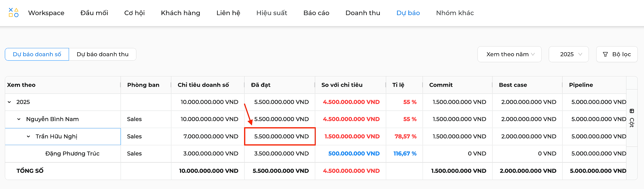This screenshot has width=644, height=189.
Task: Open the Cột columns side panel
Action: [632, 118]
